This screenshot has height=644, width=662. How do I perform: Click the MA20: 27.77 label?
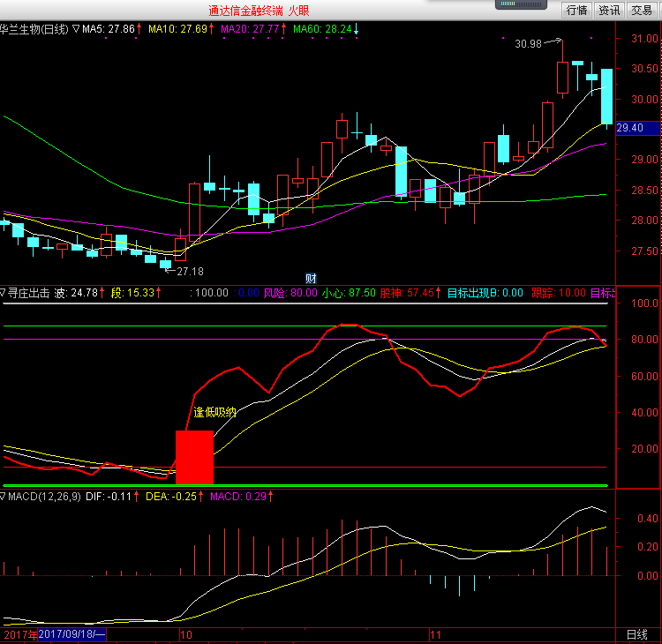[x=250, y=29]
